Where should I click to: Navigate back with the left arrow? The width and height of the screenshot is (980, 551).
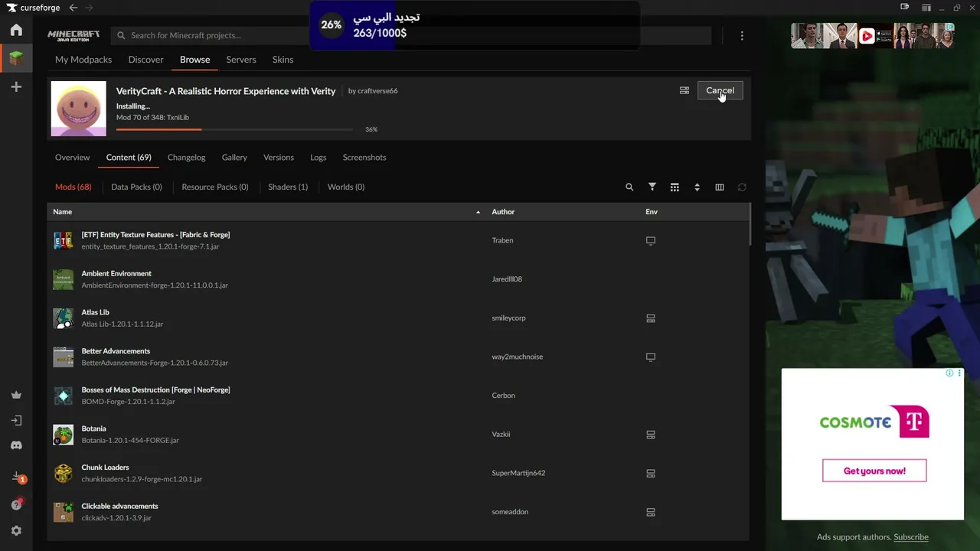tap(73, 8)
